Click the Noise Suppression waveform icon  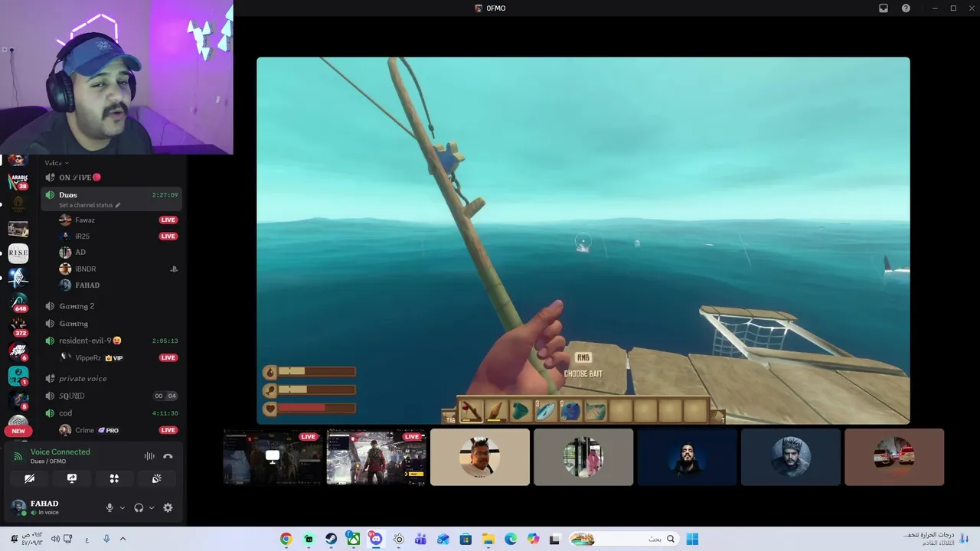(x=149, y=456)
